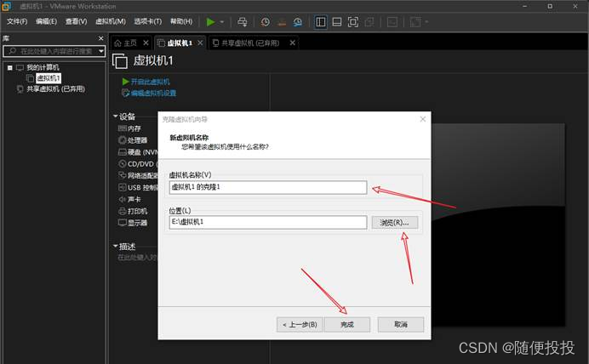
Task: Close the clone wizard dialog
Action: (422, 119)
